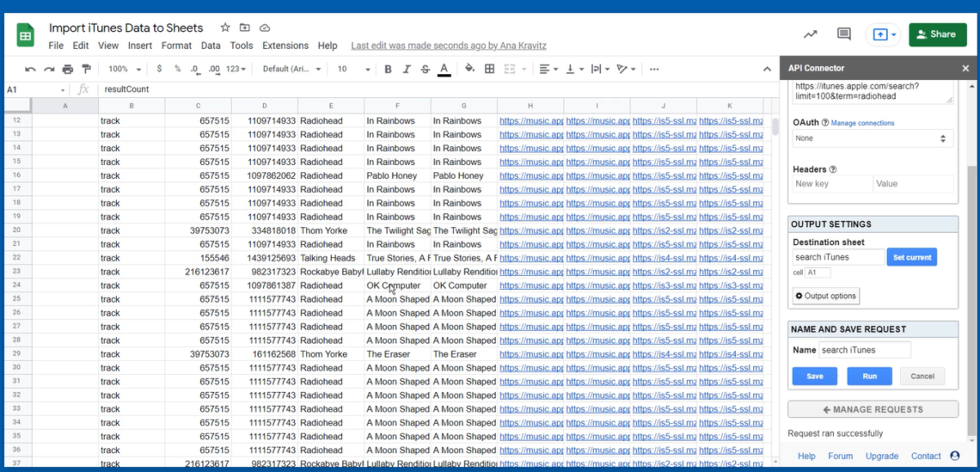Open the Extensions menu
This screenshot has width=980, height=472.
point(285,46)
